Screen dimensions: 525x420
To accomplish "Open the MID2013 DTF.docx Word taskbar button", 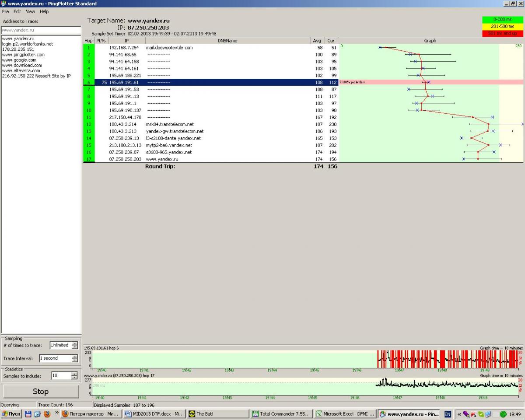I will point(154,414).
